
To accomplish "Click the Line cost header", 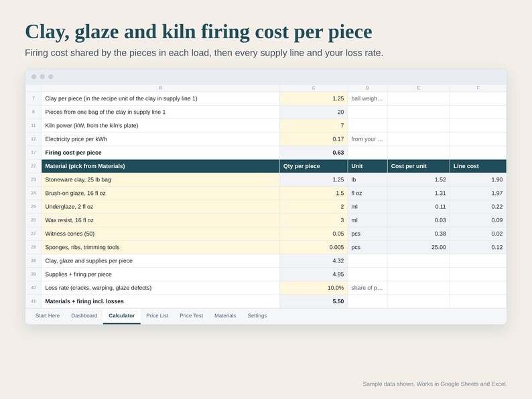I will coord(478,166).
